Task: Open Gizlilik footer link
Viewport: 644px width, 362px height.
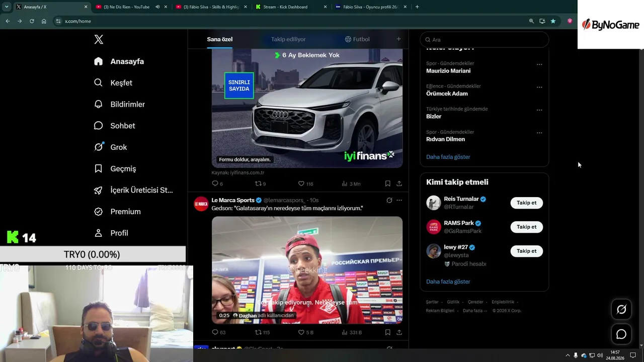Action: pyautogui.click(x=453, y=302)
